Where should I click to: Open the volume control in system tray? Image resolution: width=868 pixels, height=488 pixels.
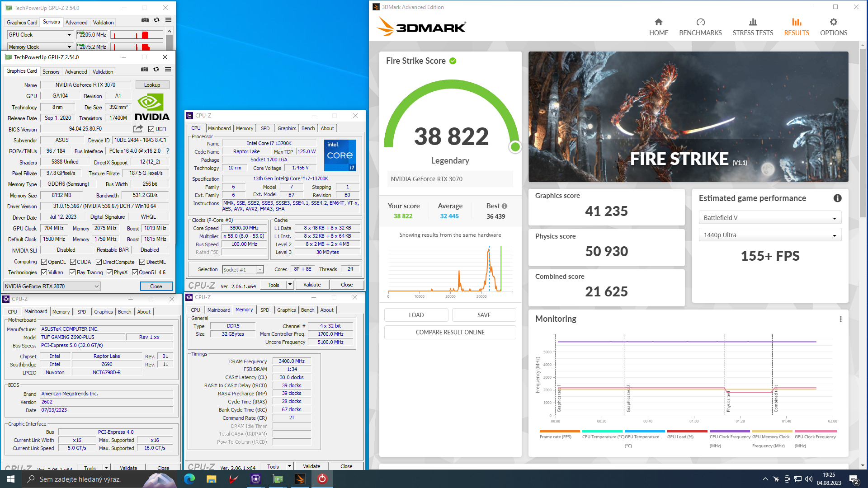point(809,479)
